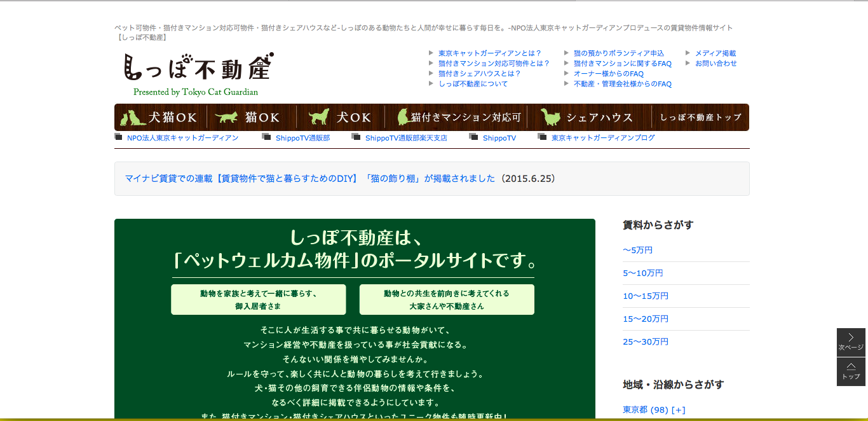This screenshot has height=421, width=868.
Task: Click the しっぽ不動産 site logo
Action: [x=198, y=67]
